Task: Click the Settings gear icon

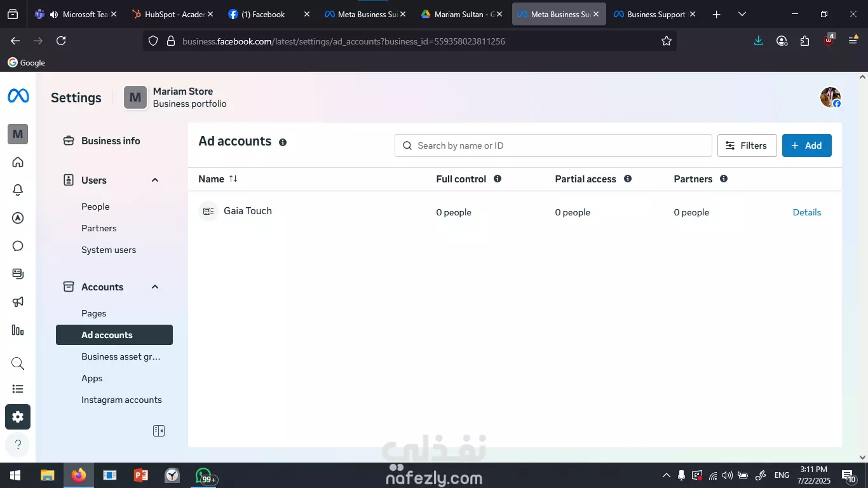Action: pos(18,417)
